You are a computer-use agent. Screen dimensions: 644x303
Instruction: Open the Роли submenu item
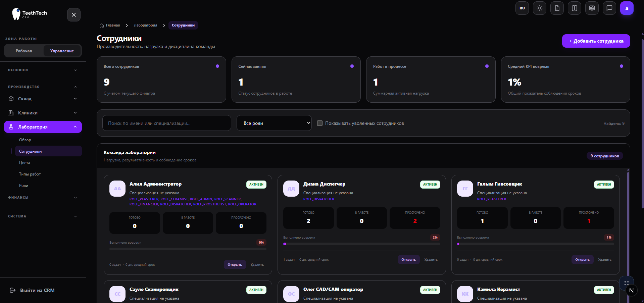click(x=48, y=186)
